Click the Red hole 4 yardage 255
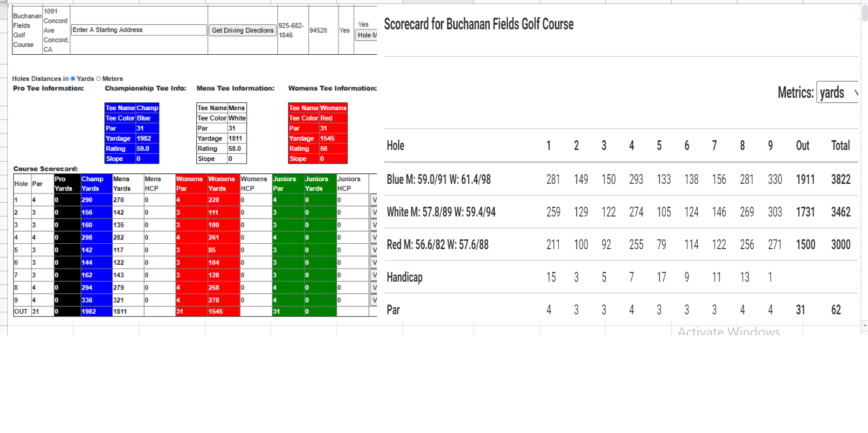The width and height of the screenshot is (868, 433). point(636,245)
